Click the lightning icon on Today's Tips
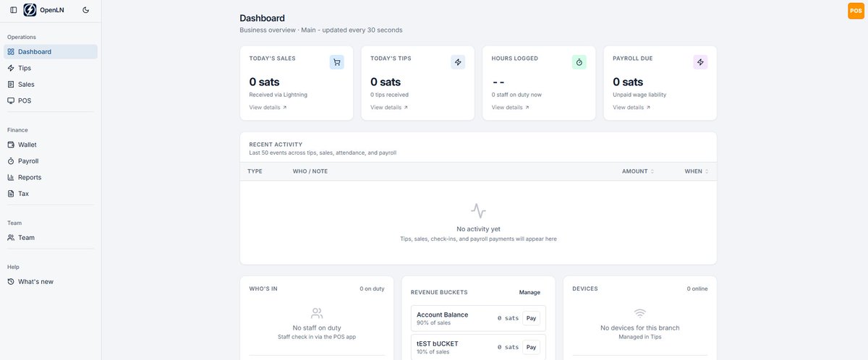This screenshot has width=868, height=360. click(x=458, y=62)
